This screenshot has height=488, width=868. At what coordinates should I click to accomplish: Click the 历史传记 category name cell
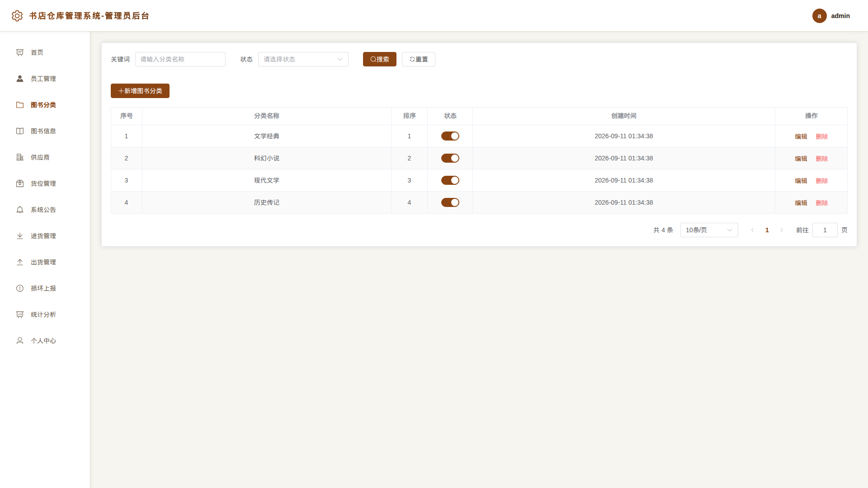click(267, 202)
